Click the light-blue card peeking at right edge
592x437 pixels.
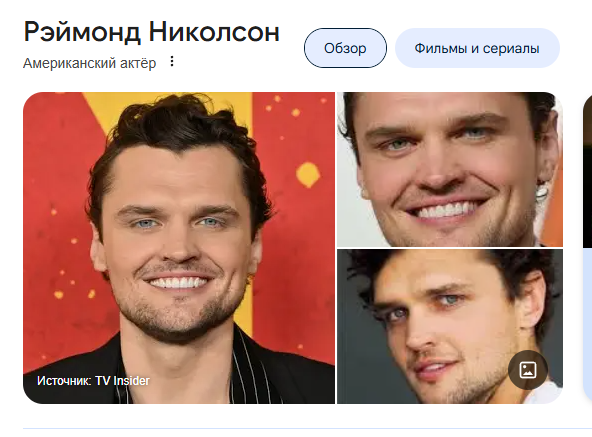tap(587, 326)
